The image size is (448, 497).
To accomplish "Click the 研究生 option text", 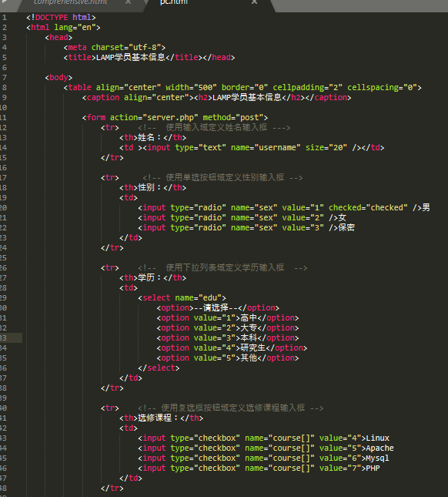I will point(252,348).
